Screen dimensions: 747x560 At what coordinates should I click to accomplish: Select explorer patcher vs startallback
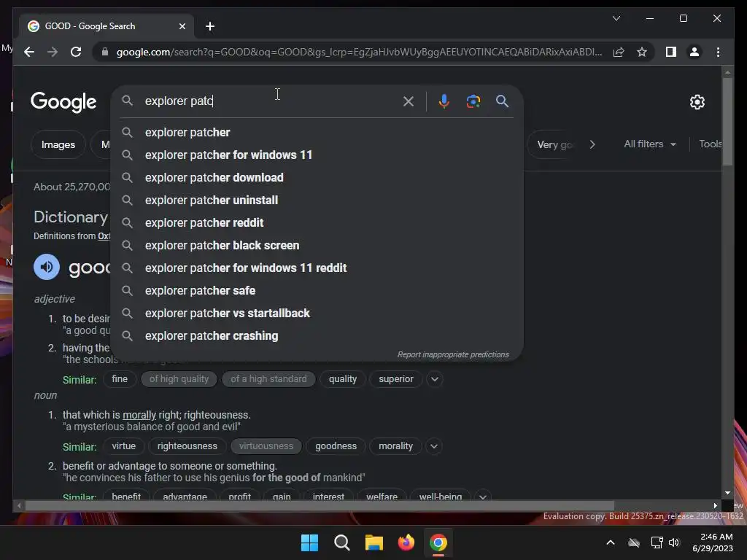(317, 314)
